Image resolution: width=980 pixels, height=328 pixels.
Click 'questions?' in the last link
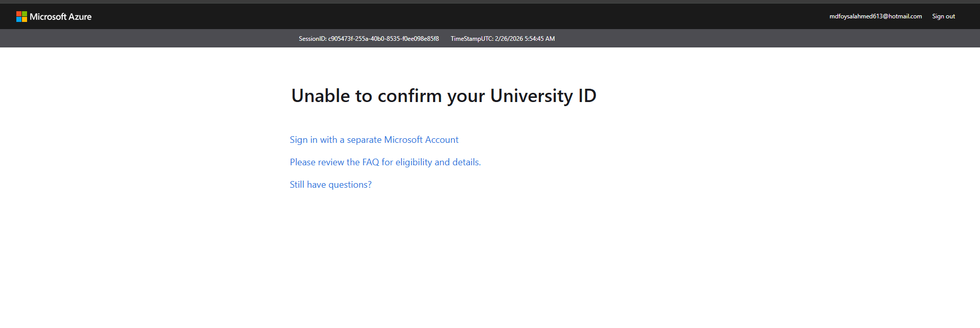coord(350,185)
